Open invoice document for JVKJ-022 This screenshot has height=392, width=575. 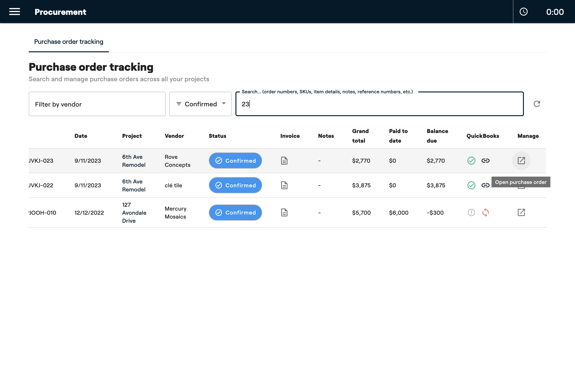click(x=284, y=185)
